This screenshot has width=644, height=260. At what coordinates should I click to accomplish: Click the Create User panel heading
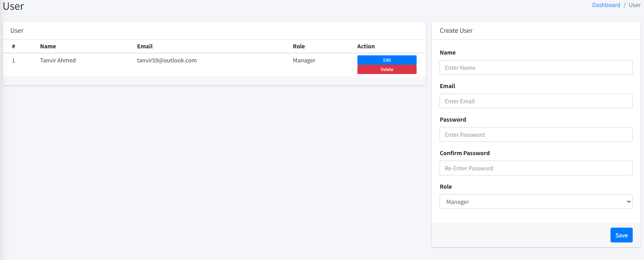click(x=456, y=31)
